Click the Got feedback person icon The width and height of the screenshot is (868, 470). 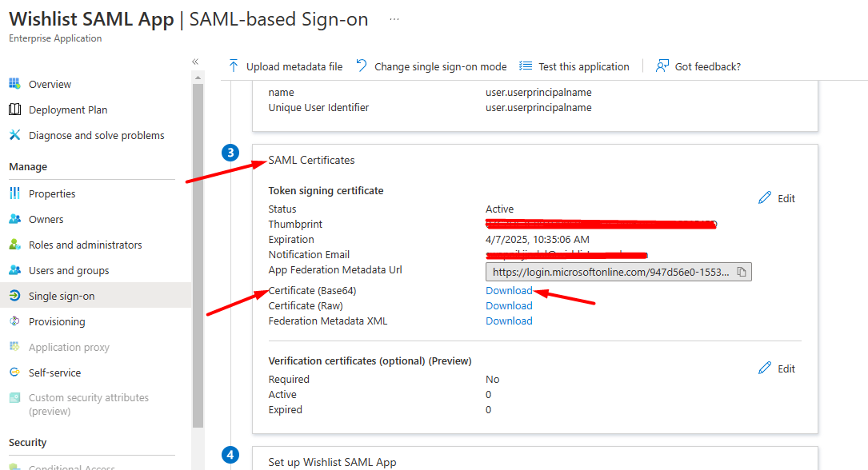click(662, 66)
